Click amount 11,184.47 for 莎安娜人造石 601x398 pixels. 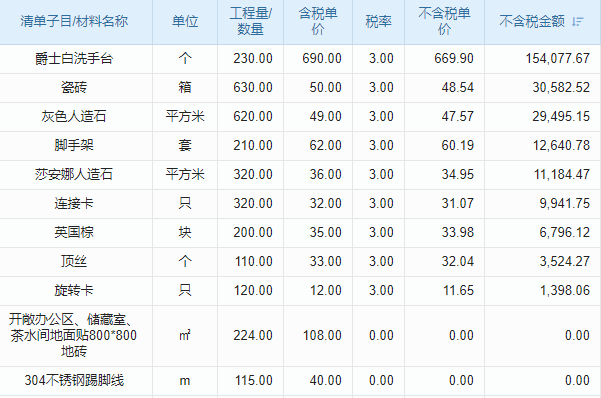point(562,174)
